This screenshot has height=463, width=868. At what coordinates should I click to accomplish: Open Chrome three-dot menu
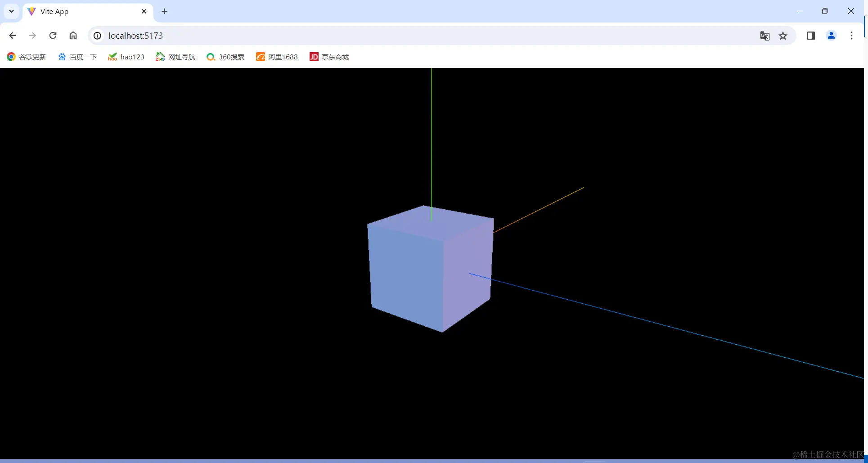[851, 36]
